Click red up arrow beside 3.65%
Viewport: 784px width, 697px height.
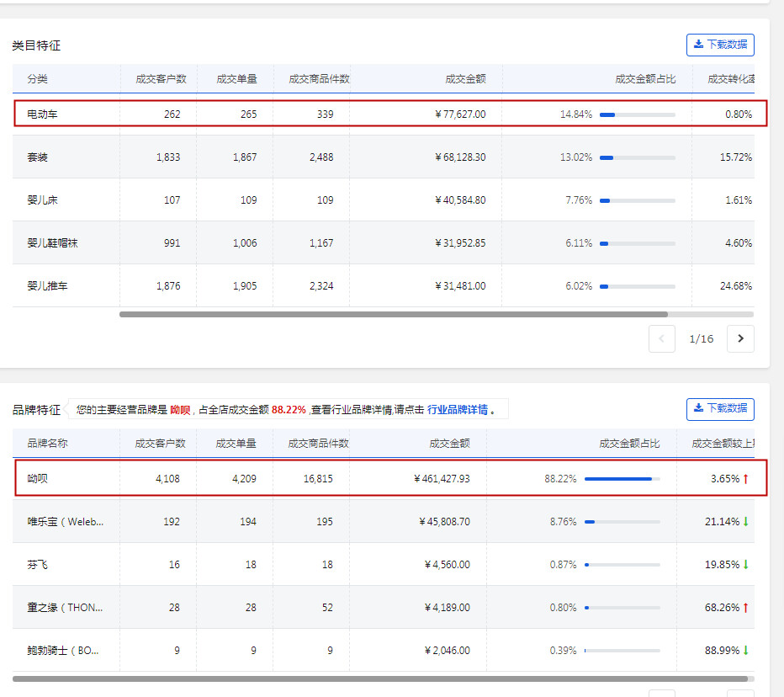click(745, 478)
